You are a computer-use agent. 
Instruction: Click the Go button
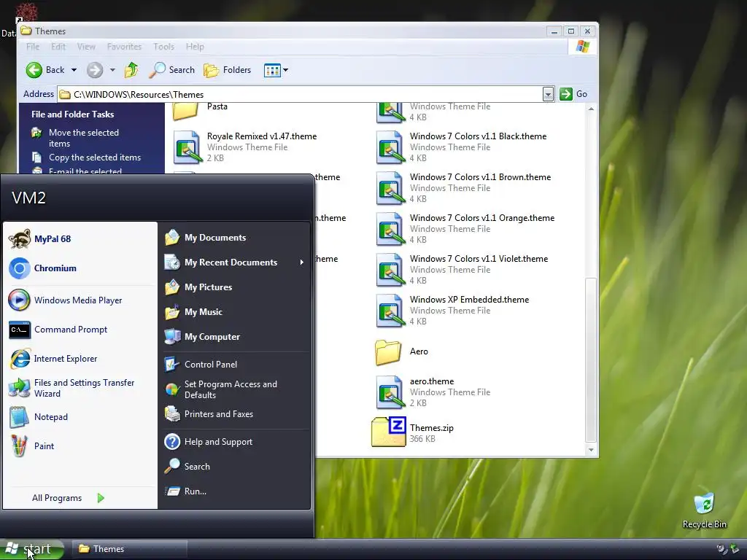[x=573, y=94]
